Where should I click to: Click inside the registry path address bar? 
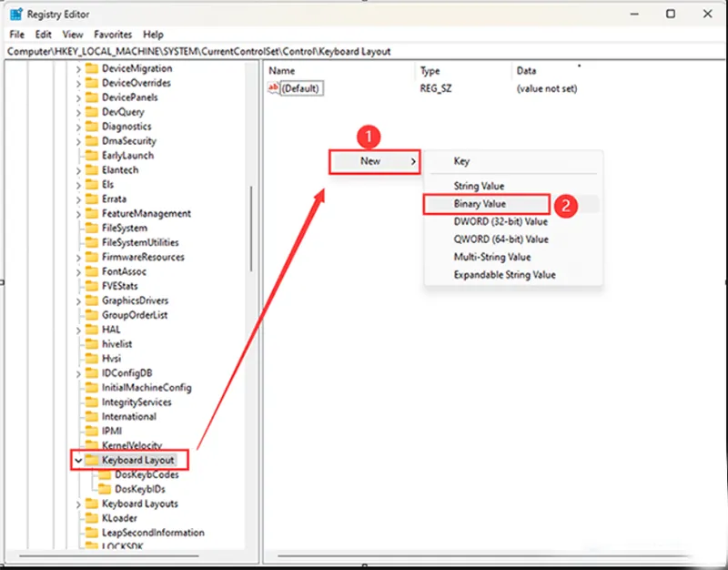364,51
